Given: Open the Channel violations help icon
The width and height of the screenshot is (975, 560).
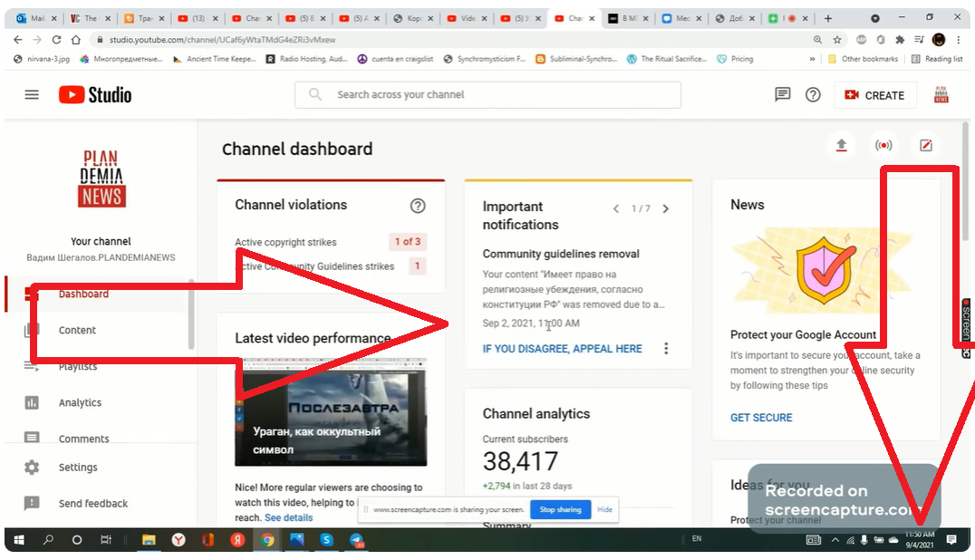Looking at the screenshot, I should coord(418,206).
